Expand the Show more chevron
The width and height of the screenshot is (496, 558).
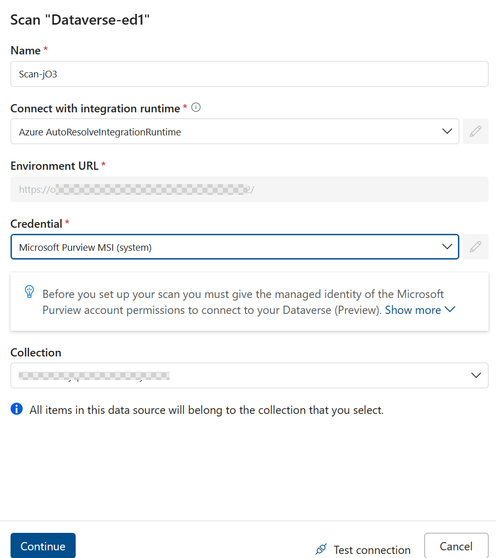450,309
